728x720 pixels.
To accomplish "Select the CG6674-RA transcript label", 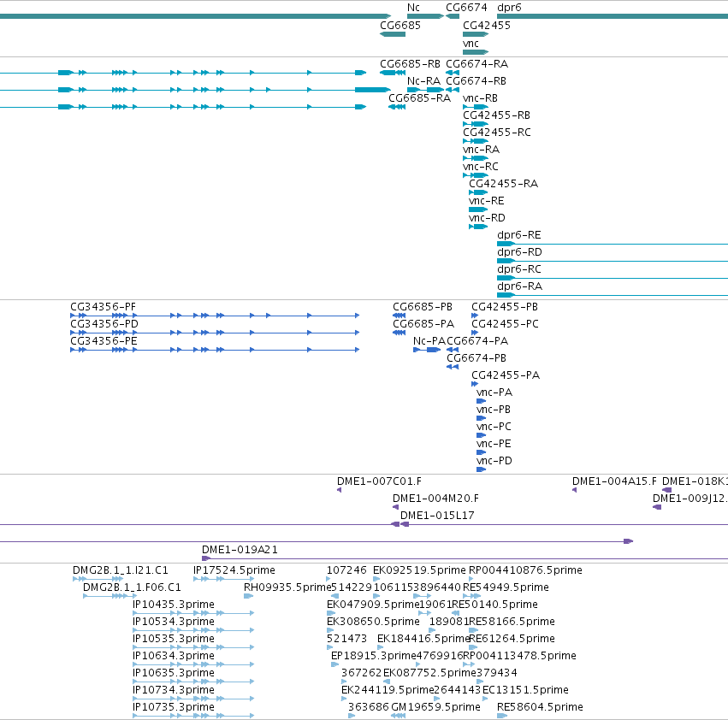I will [476, 63].
